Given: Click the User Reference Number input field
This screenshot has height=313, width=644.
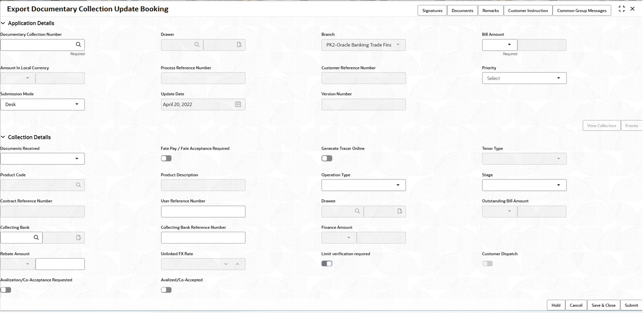Looking at the screenshot, I should pos(203,211).
